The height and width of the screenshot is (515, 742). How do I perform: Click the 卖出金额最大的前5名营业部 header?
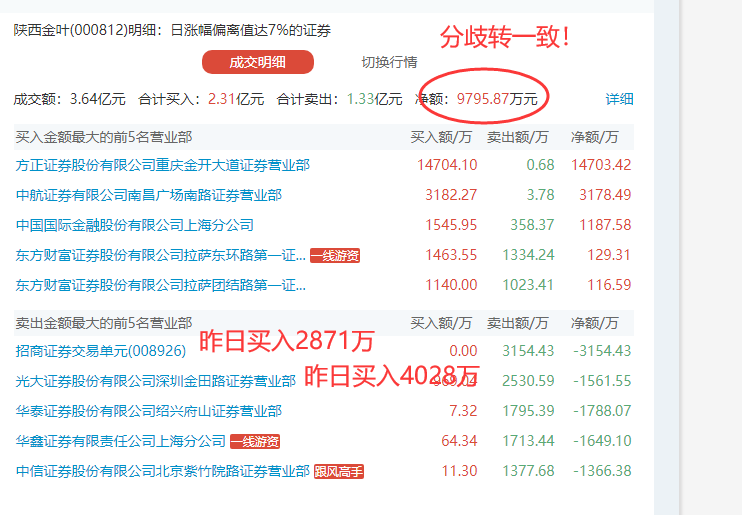(104, 323)
